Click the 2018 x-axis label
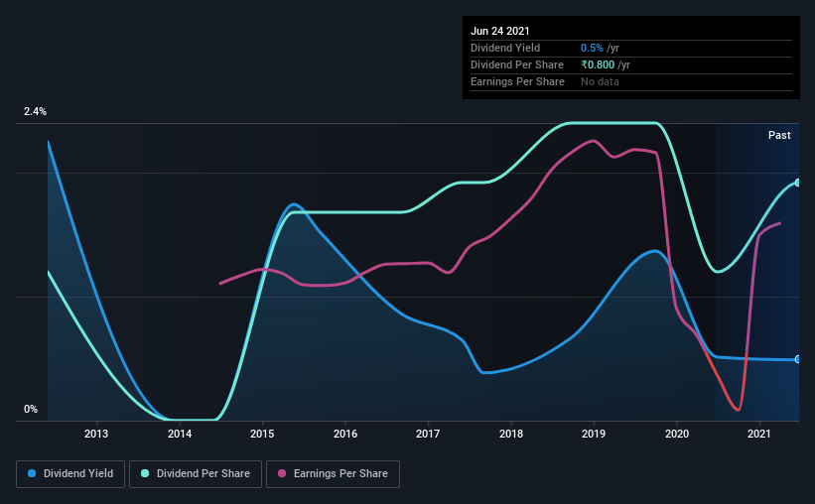 (x=511, y=434)
